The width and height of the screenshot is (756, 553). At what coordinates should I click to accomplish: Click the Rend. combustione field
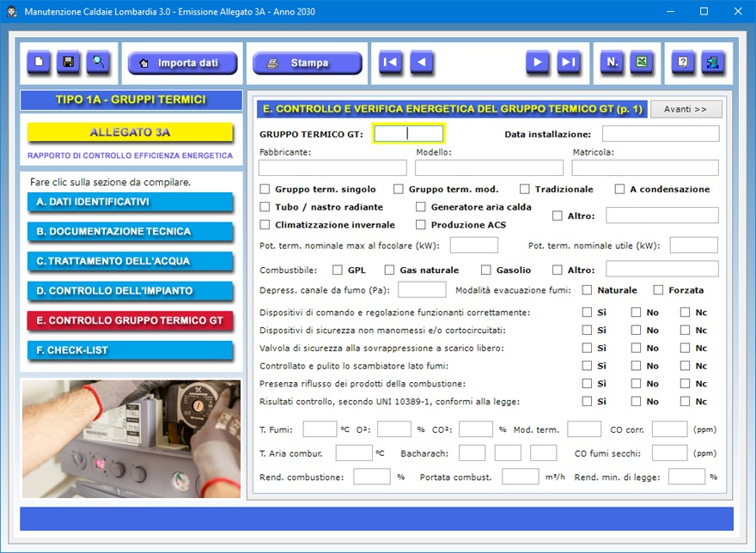(x=372, y=477)
